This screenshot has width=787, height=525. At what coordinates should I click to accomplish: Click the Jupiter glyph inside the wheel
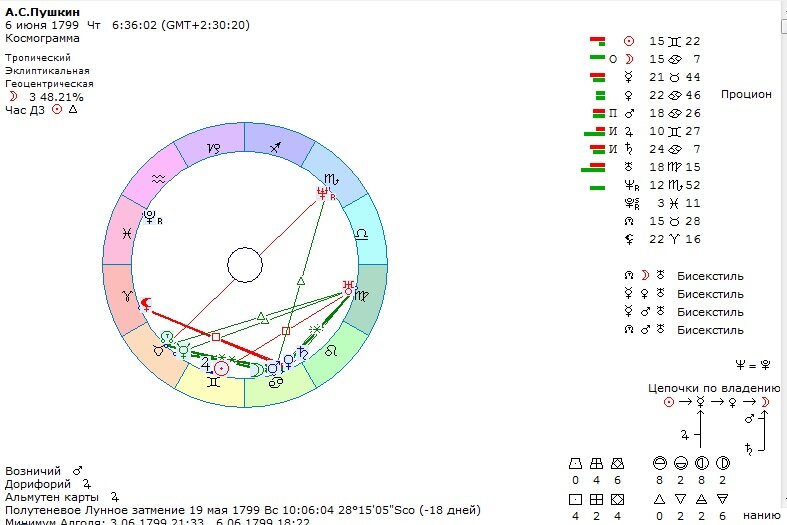point(206,364)
